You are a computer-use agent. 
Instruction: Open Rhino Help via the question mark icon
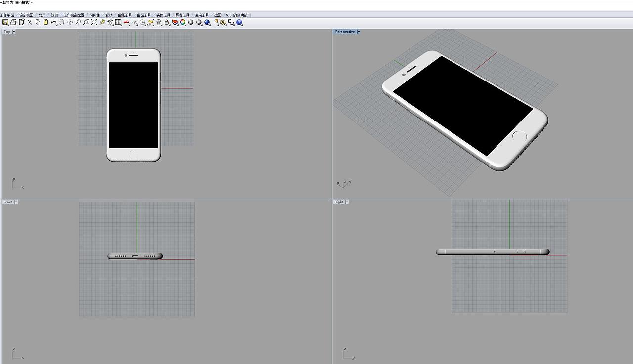[x=239, y=22]
